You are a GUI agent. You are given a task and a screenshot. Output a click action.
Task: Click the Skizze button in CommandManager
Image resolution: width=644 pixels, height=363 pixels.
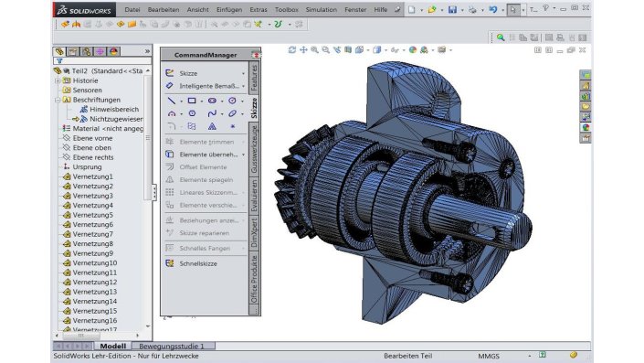pos(188,73)
